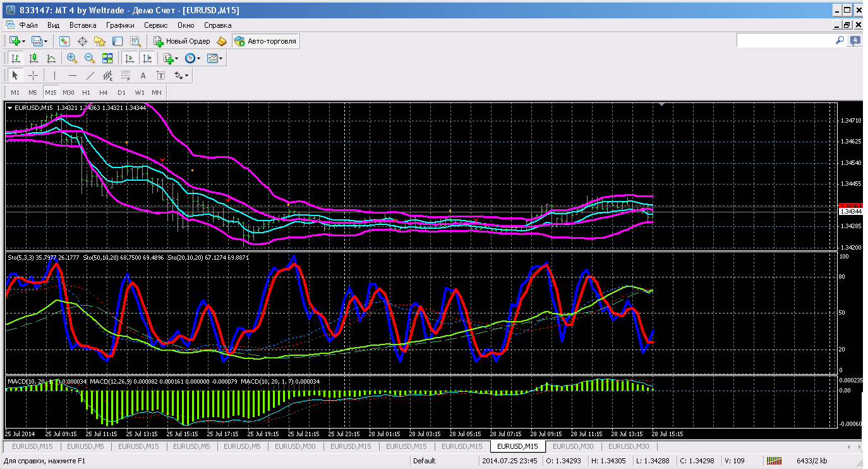Viewport: 868px width, 469px height.
Task: Tile chart windows icon
Action: click(x=107, y=58)
